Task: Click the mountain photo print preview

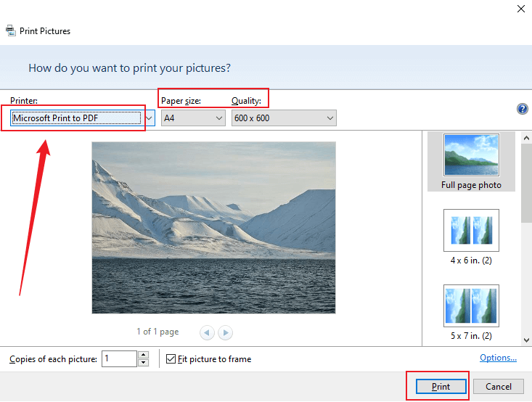Action: (214, 228)
